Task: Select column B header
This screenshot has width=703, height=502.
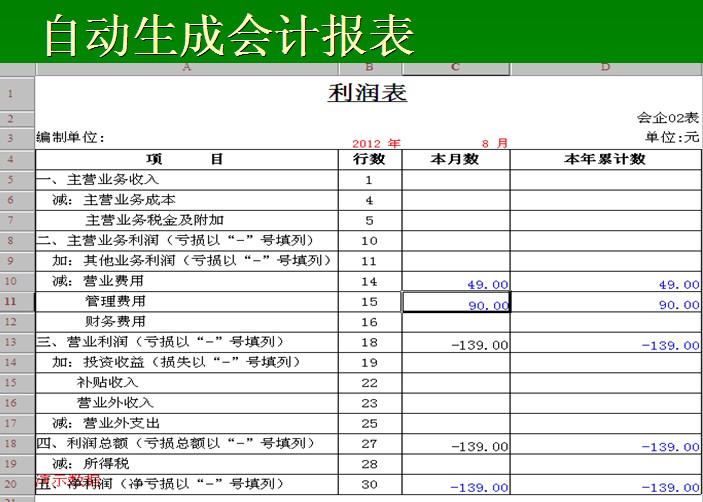Action: (x=370, y=68)
